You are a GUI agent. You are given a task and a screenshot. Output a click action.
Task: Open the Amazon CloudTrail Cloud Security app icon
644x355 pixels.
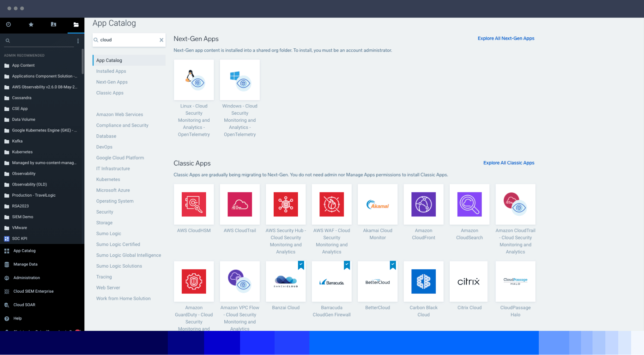pos(516,204)
